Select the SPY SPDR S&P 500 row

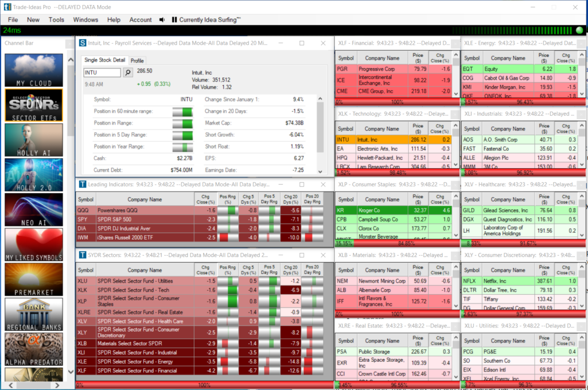coord(200,220)
